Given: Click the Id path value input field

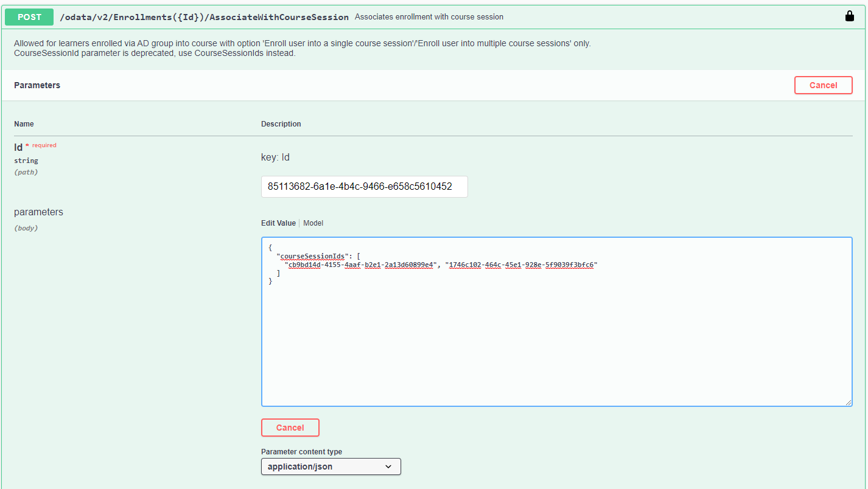Looking at the screenshot, I should click(x=364, y=187).
